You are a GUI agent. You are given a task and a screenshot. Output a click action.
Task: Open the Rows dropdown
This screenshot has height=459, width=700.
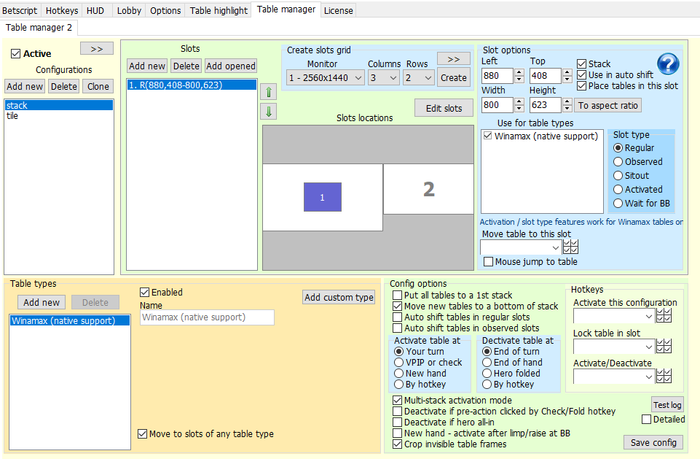(419, 78)
